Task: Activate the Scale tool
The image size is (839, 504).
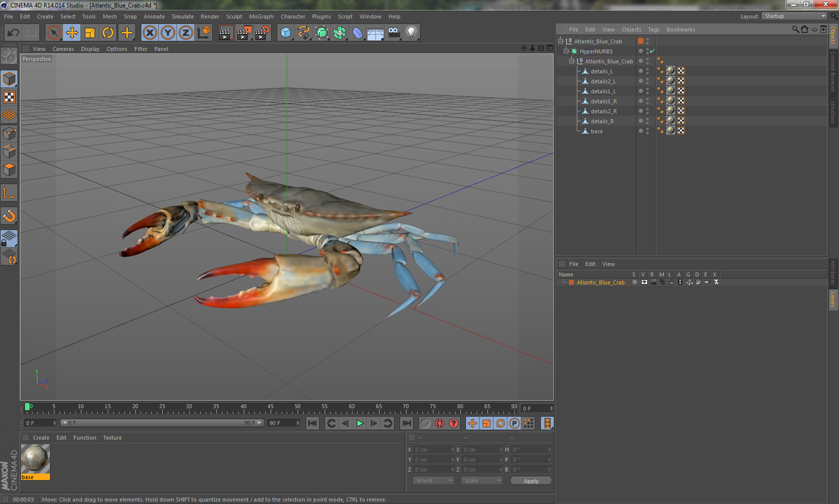Action: pos(90,33)
